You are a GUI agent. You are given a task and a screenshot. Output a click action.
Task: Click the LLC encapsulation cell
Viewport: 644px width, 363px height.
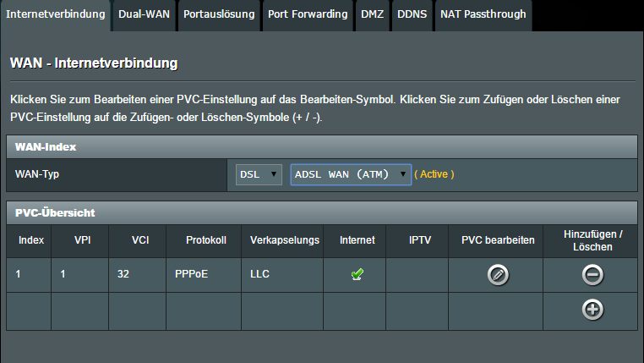282,274
